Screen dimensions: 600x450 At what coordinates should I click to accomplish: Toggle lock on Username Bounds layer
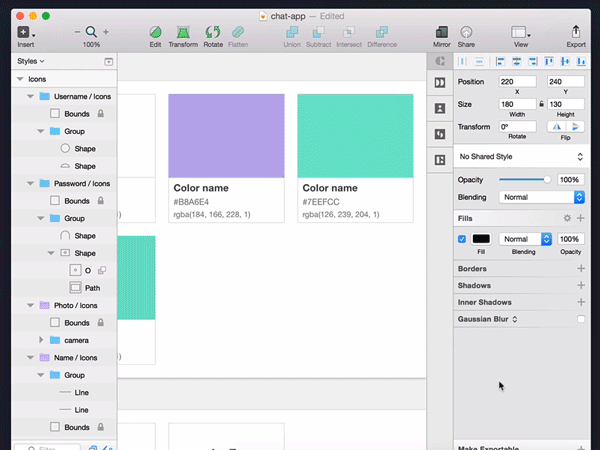[100, 114]
